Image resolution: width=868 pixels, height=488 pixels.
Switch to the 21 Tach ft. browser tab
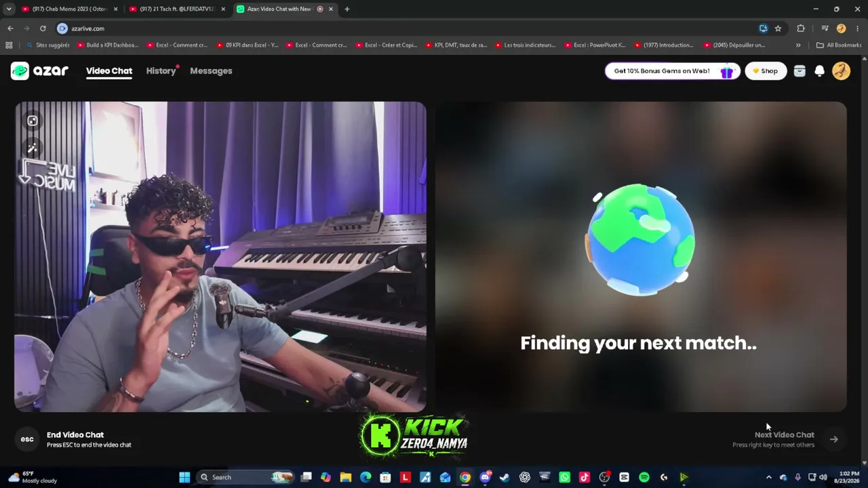point(178,9)
